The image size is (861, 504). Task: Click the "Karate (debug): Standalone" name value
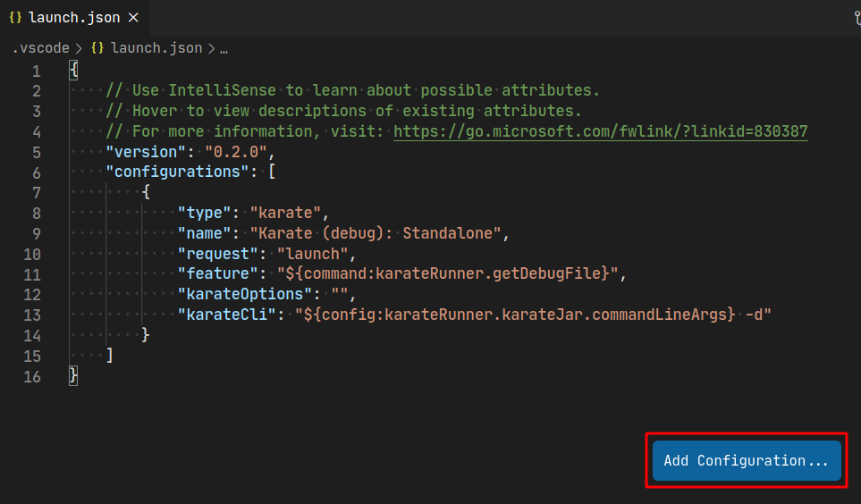[379, 233]
